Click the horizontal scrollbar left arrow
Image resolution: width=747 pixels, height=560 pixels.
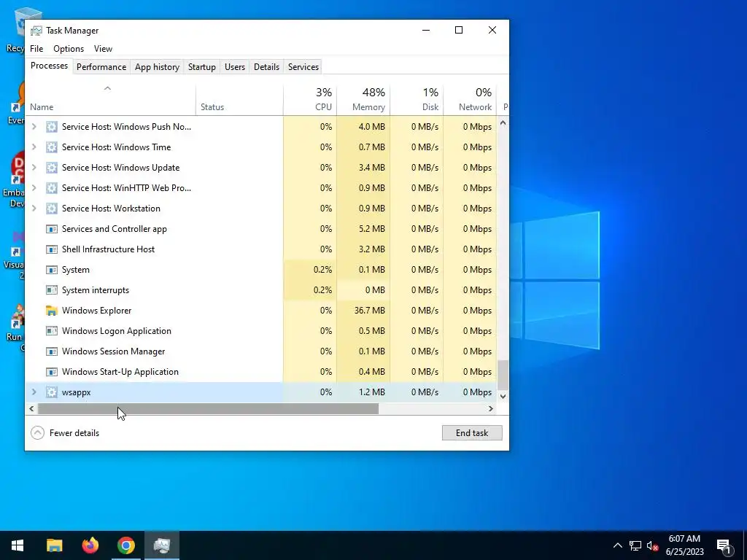[x=31, y=408]
